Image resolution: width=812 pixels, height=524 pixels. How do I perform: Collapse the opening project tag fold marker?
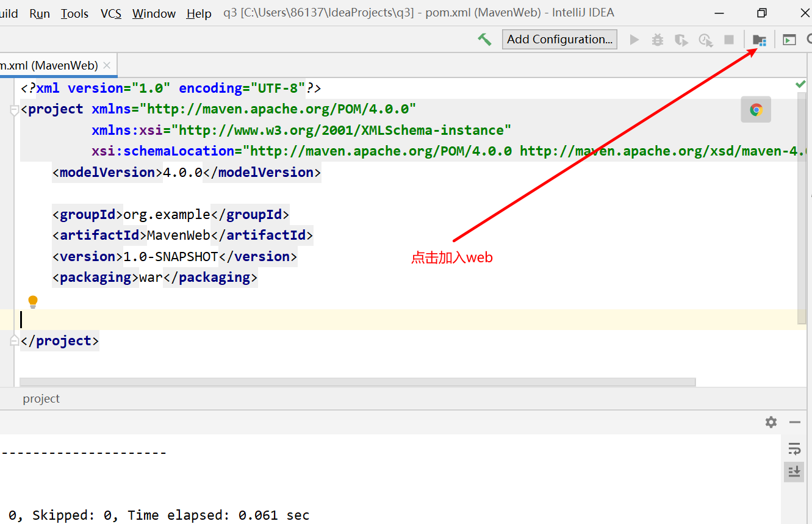14,110
